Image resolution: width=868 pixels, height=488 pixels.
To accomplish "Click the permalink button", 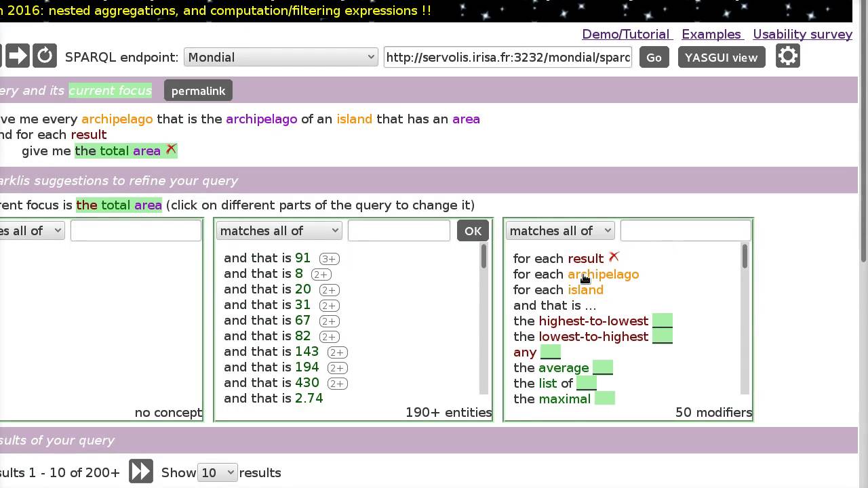I will point(198,90).
